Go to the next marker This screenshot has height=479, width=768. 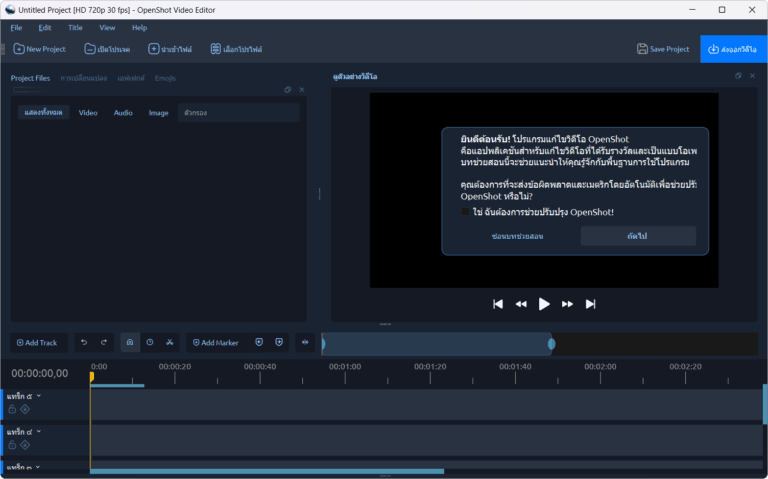coord(279,342)
